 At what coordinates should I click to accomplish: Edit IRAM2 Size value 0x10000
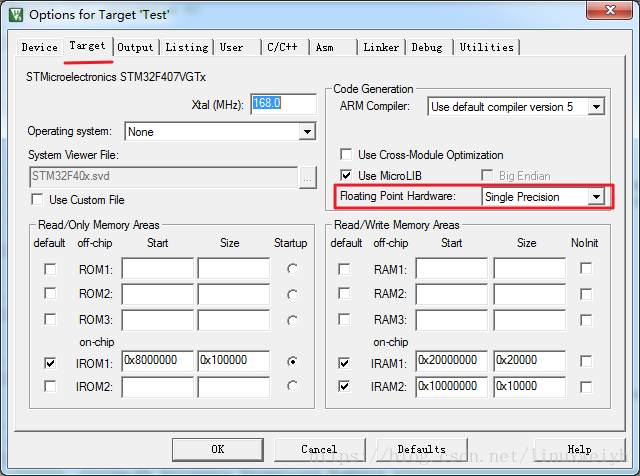[530, 387]
